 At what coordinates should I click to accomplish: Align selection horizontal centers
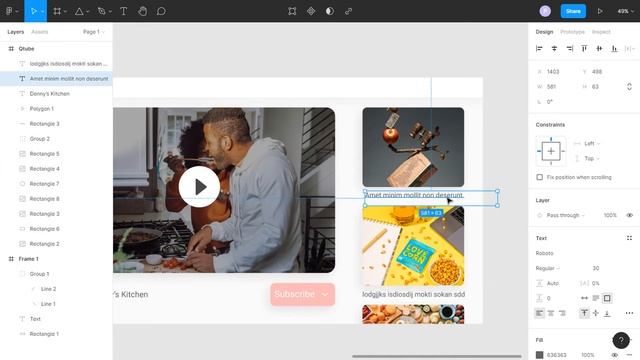click(x=554, y=49)
